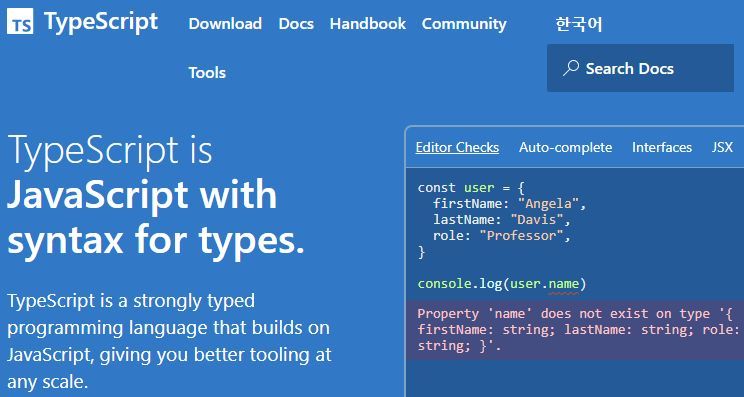Click the underlined 'name' property in console.log
The width and height of the screenshot is (744, 397).
[x=564, y=284]
